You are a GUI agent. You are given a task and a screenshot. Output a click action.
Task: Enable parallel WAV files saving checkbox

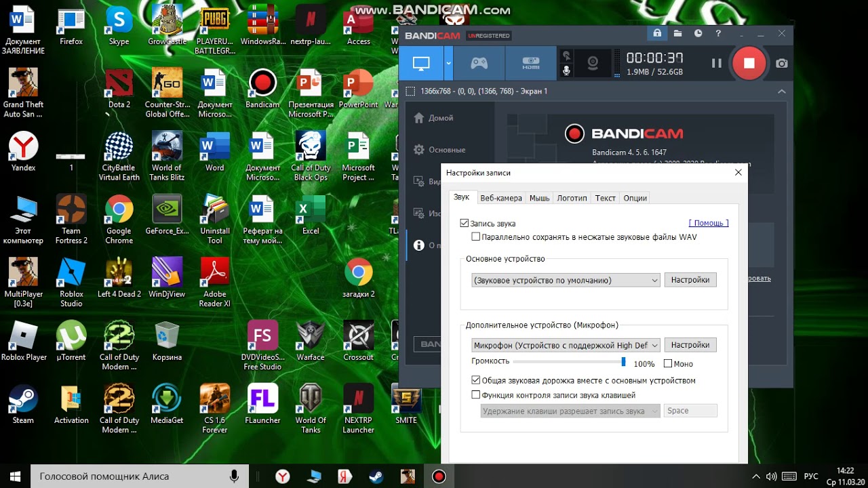(476, 237)
